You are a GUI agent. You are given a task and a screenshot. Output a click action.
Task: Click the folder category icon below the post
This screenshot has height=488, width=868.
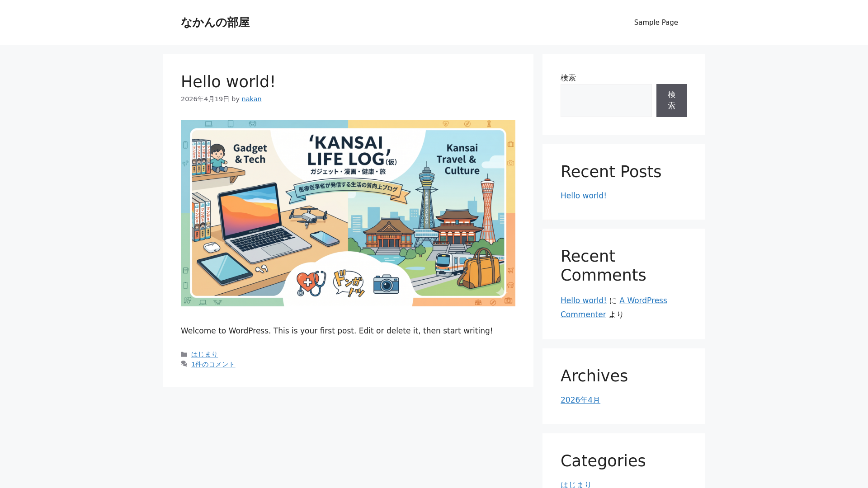[x=184, y=355]
